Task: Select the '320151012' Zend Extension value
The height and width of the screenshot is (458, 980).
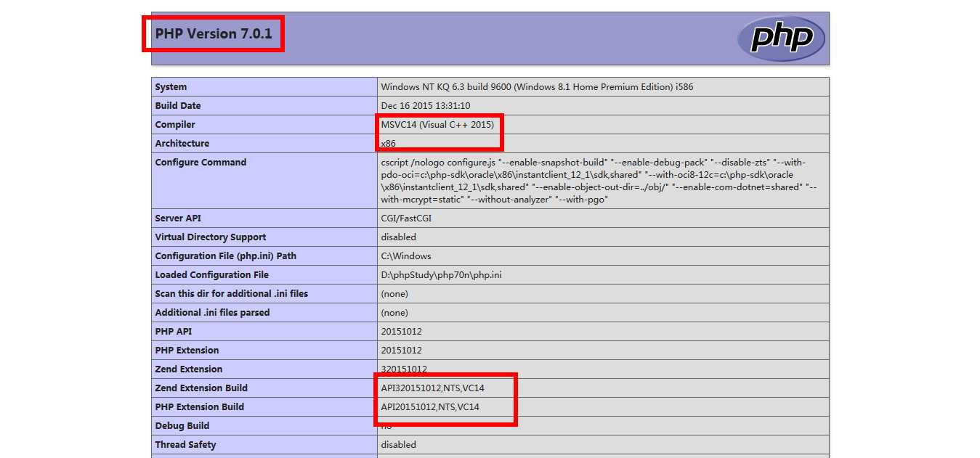Action: (x=404, y=369)
